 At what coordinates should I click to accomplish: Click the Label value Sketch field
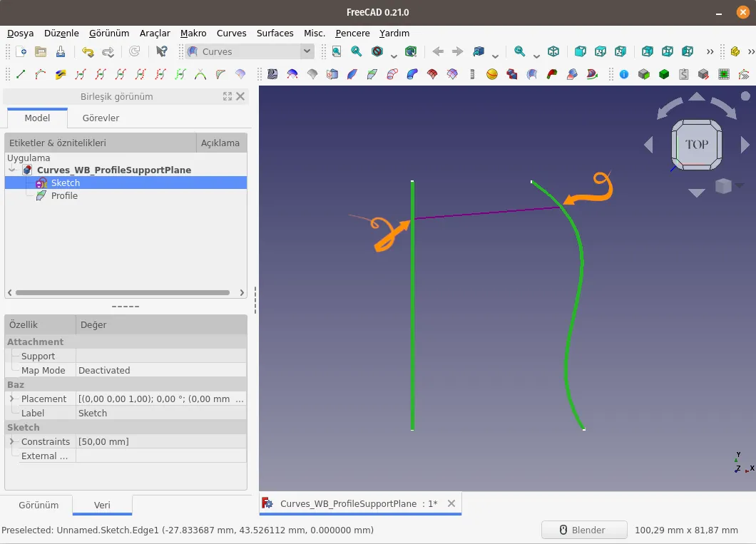[x=161, y=414]
